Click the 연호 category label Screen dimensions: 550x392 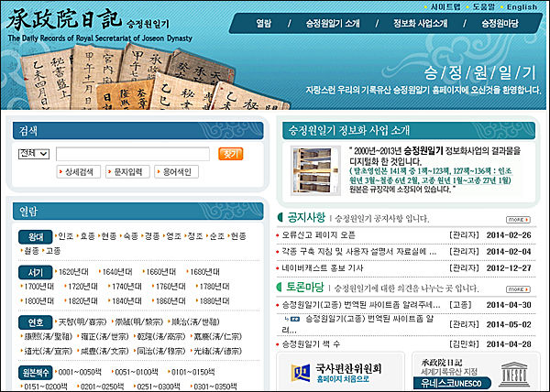click(x=36, y=322)
